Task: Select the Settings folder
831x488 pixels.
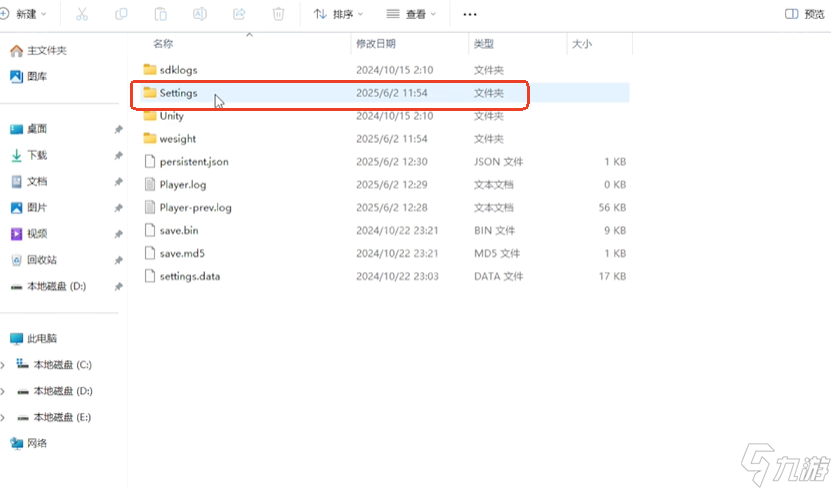Action: tap(384, 93)
